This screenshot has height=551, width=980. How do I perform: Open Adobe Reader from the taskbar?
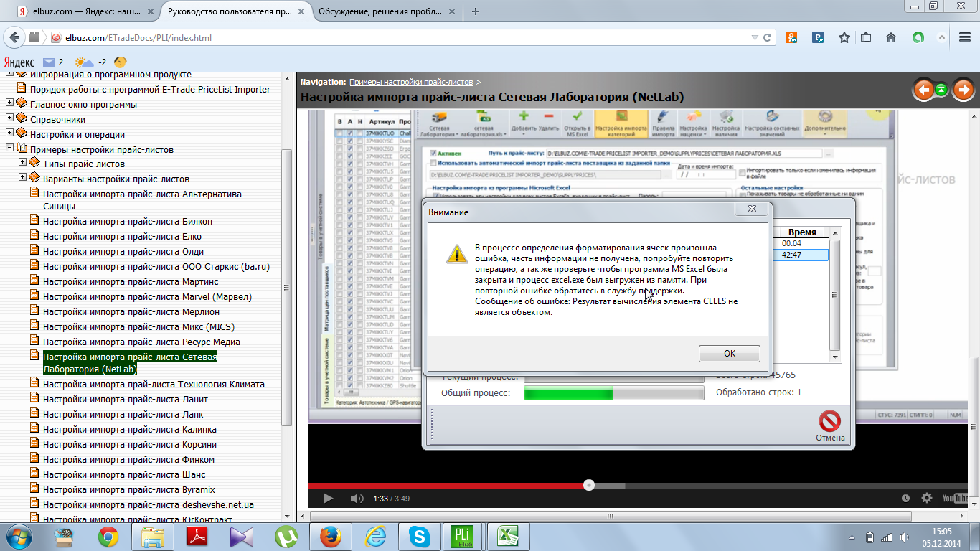click(197, 536)
